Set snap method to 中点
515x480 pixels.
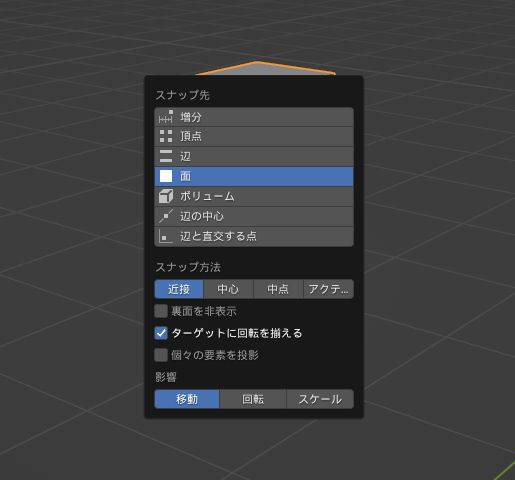278,289
